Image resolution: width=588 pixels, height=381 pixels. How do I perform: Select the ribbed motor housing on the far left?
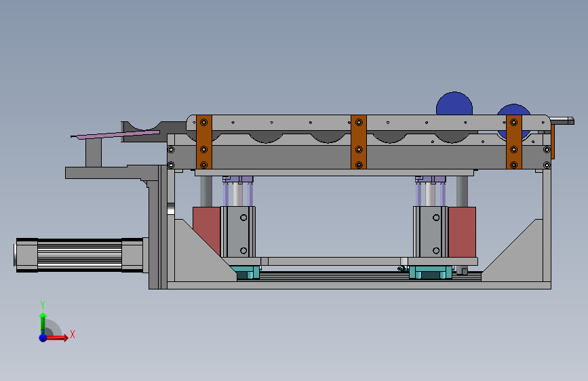point(79,255)
